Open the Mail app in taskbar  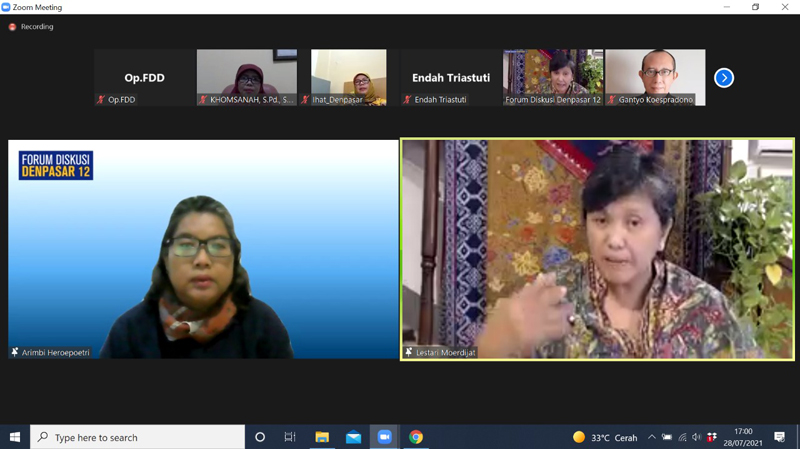[353, 437]
